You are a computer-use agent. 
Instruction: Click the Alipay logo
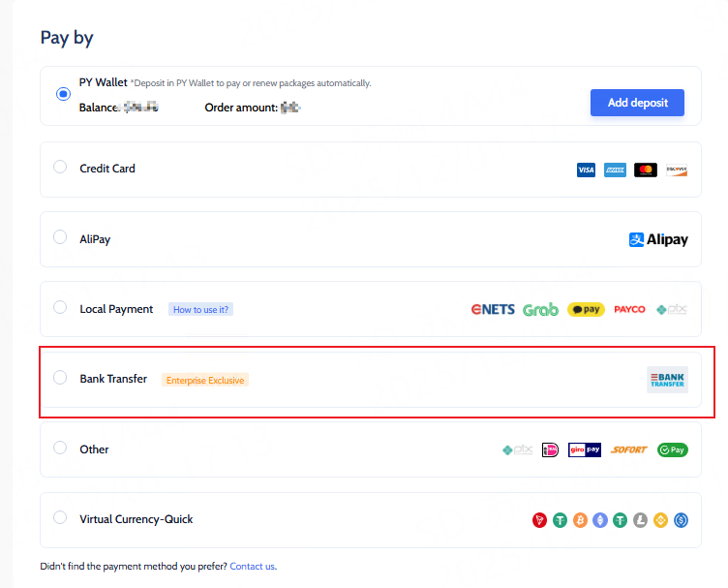click(x=658, y=239)
